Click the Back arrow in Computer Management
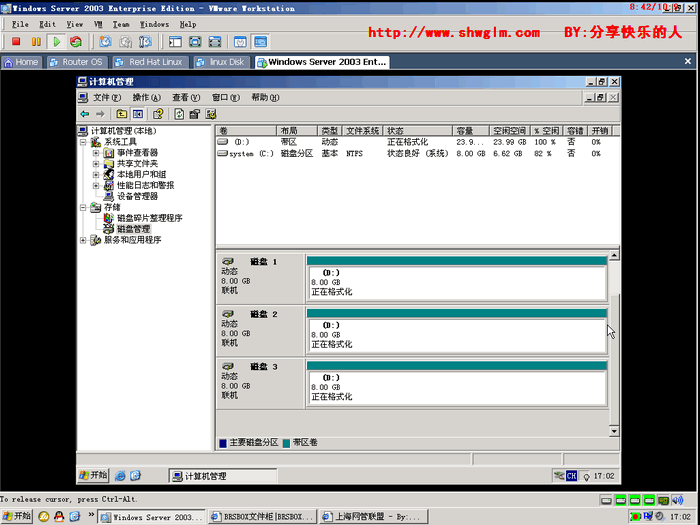 [x=85, y=114]
